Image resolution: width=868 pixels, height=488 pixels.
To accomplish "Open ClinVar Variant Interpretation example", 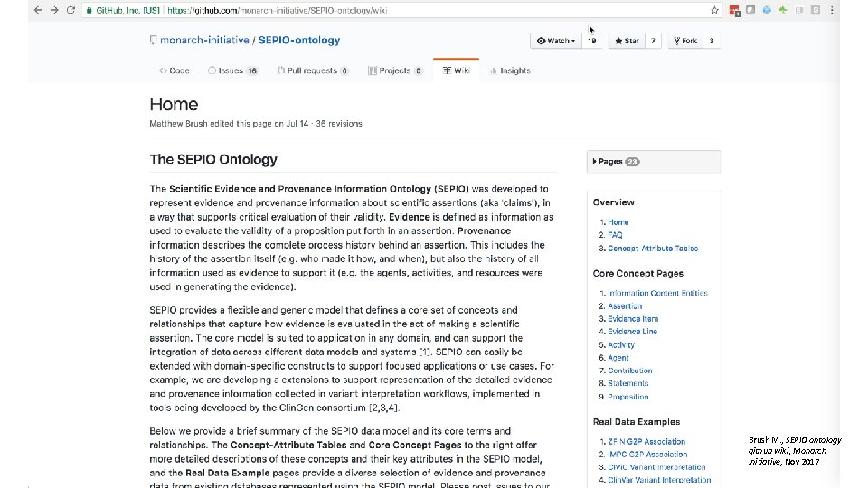I will tap(659, 480).
